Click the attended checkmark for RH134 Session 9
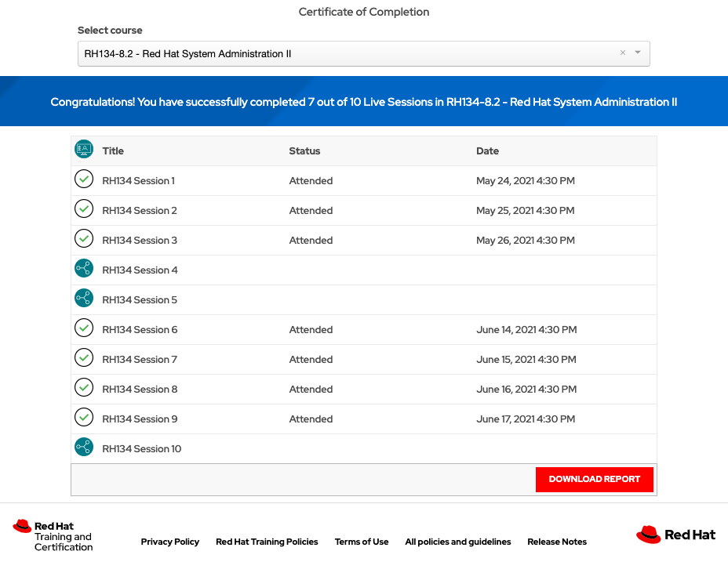 coord(83,418)
